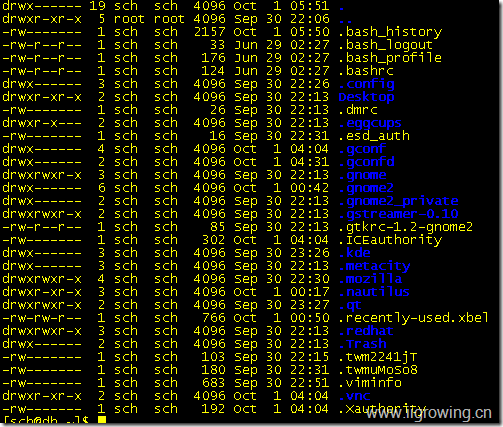Click the time 00:42 in the .gnome2 row
Viewport: 503px width, 427px height.
coord(310,188)
